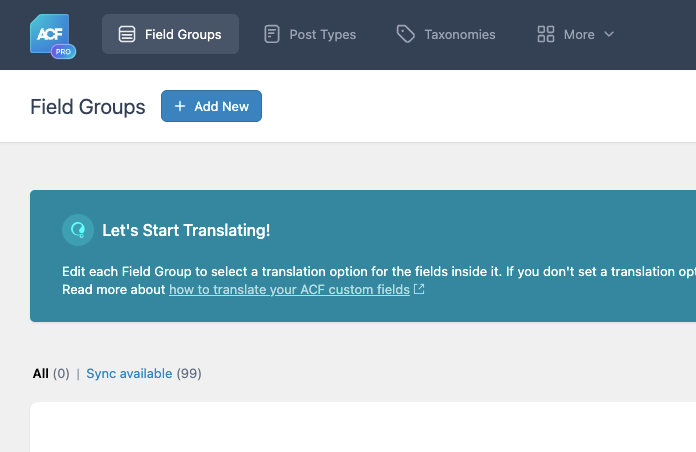Go to the Taxonomies tab

click(446, 34)
